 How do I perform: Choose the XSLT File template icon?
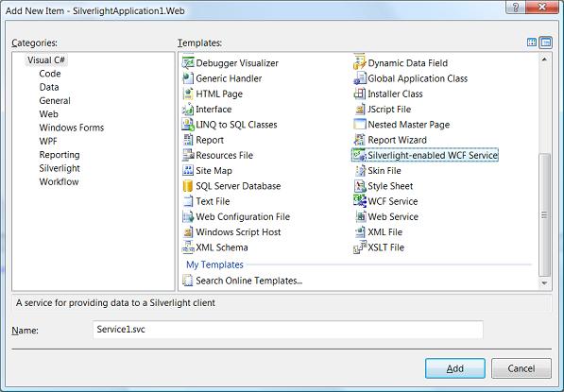(360, 247)
